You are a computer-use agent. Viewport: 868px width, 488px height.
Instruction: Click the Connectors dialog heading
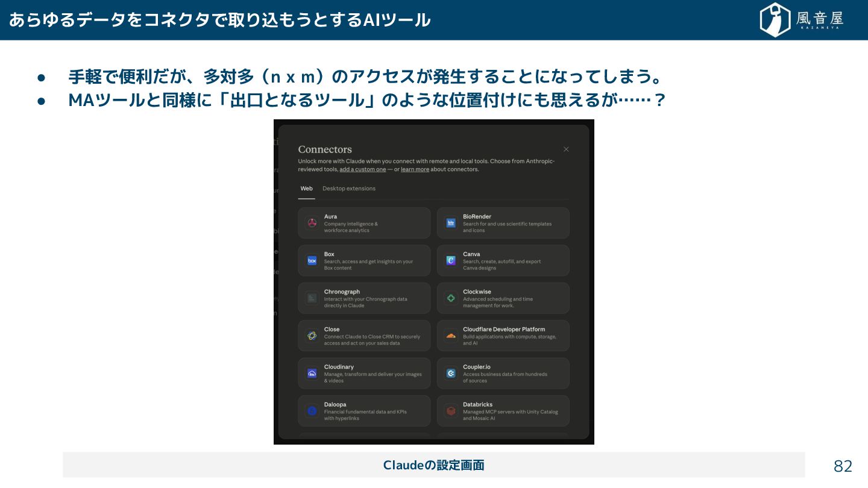point(325,149)
